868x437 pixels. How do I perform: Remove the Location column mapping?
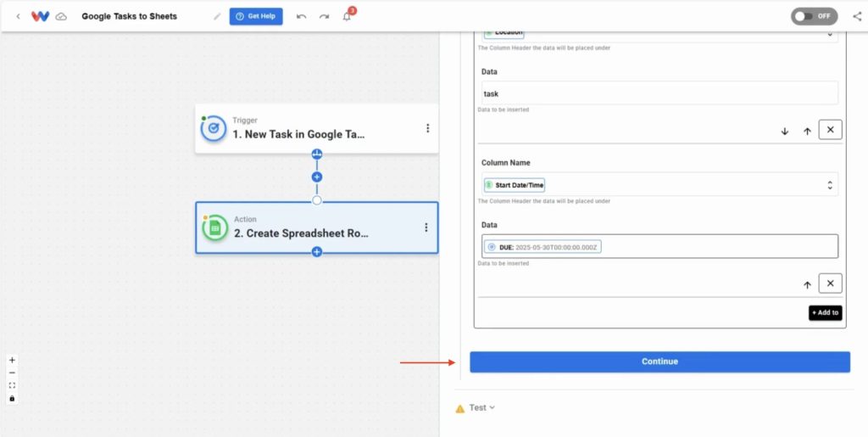tap(831, 130)
